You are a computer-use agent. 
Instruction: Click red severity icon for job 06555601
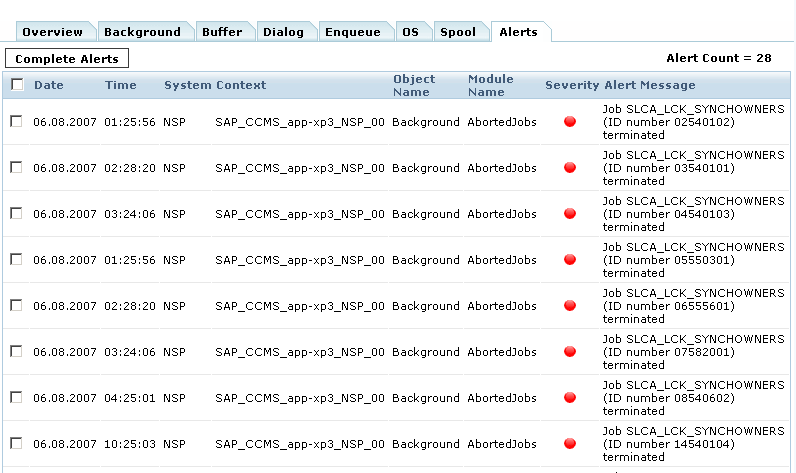pyautogui.click(x=570, y=306)
